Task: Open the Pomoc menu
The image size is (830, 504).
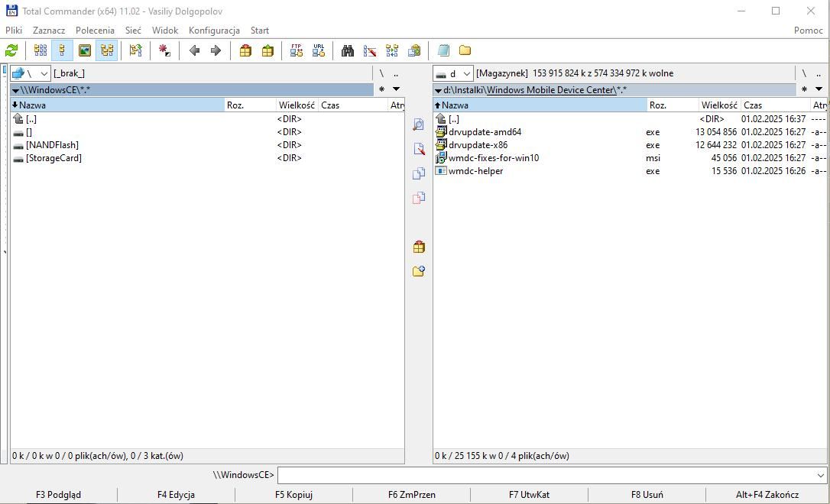Action: [809, 31]
